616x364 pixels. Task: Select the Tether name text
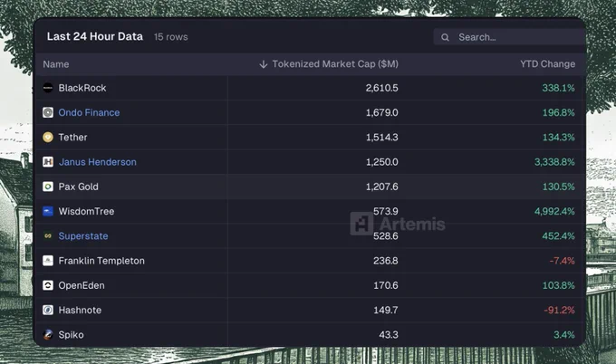[x=72, y=138]
